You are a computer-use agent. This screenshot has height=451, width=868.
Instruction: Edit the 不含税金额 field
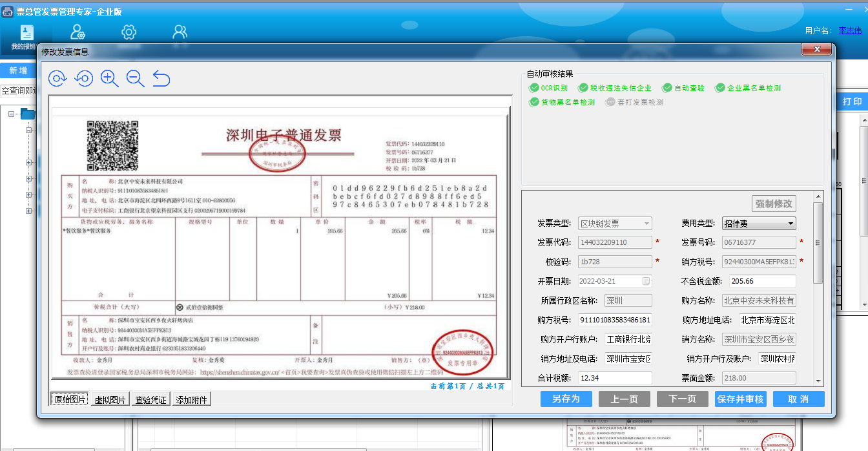(x=762, y=281)
